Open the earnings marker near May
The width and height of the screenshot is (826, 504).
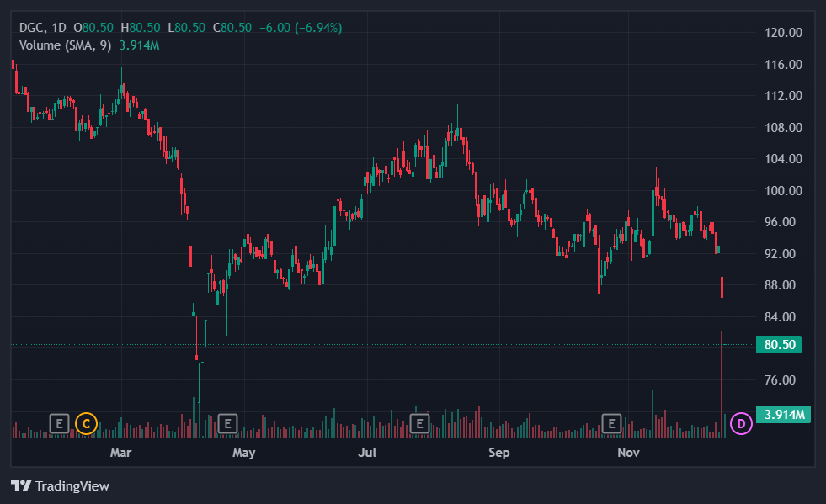click(x=226, y=423)
